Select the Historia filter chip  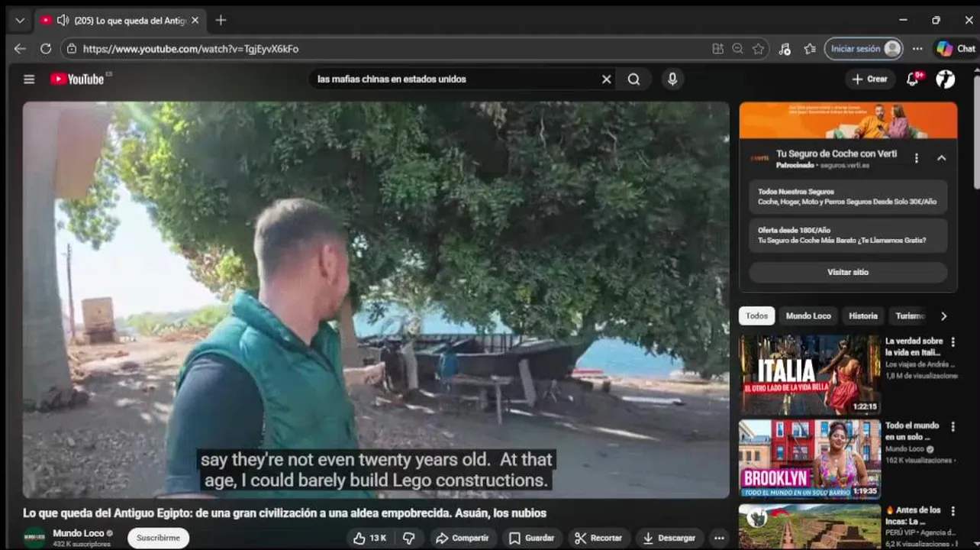[863, 315]
